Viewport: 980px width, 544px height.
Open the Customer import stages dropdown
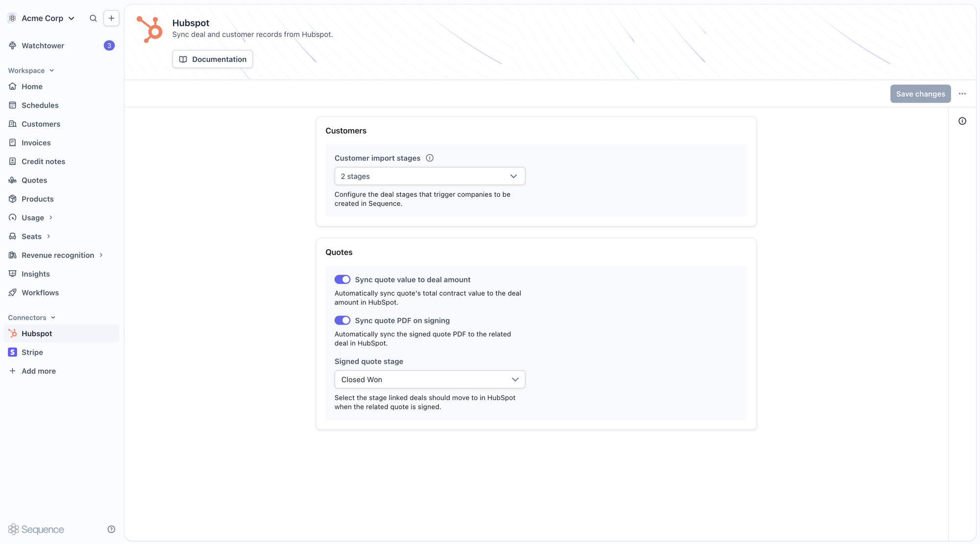(x=430, y=176)
